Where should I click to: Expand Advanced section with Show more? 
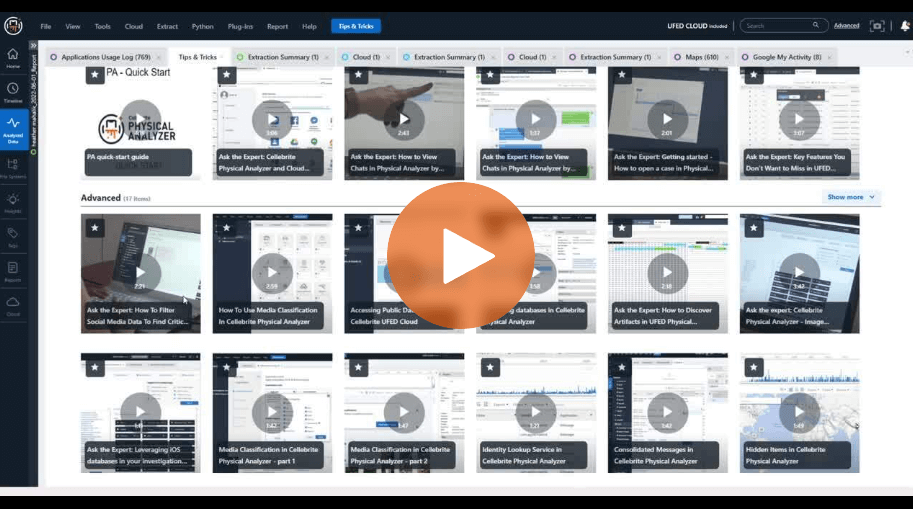(x=851, y=197)
